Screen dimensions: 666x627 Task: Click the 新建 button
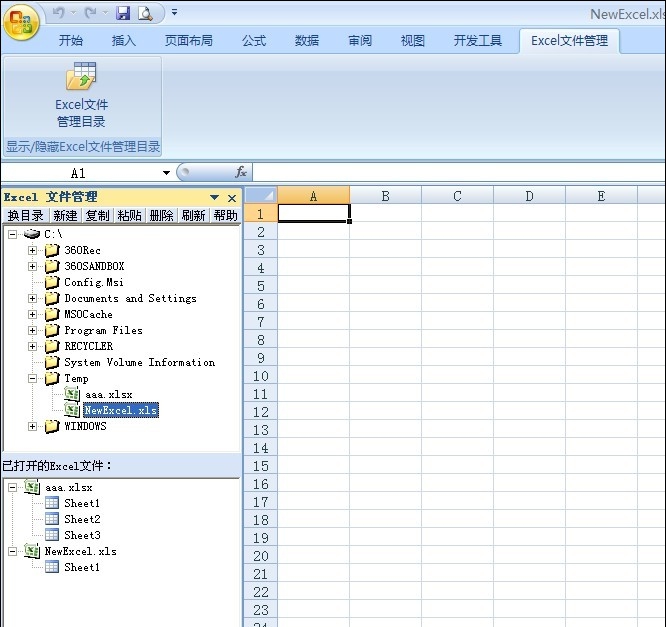(65, 216)
